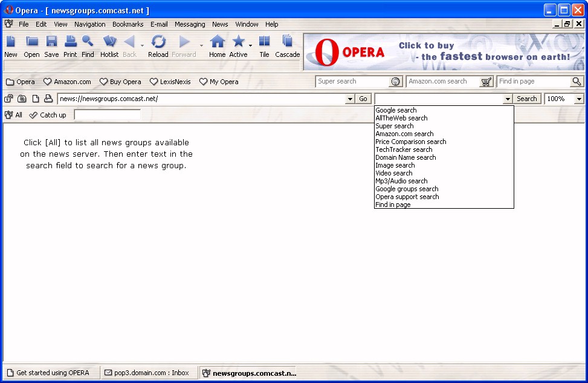Screen dimensions: 588x383
Task: Open the Bookmarks menu
Action: point(128,24)
